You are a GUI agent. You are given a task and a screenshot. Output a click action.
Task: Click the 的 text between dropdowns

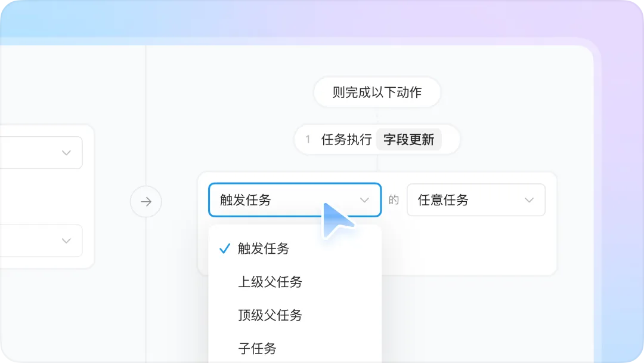pyautogui.click(x=394, y=200)
